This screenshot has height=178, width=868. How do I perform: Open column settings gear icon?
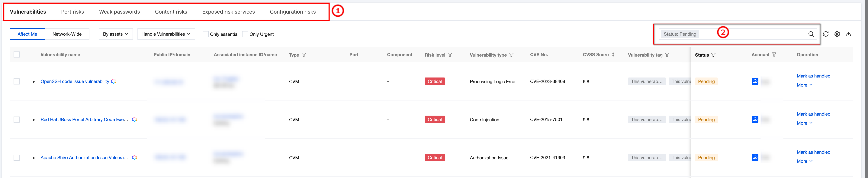837,34
